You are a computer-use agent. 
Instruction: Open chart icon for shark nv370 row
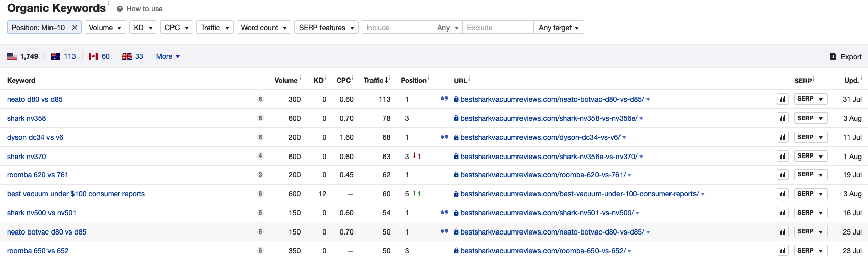pyautogui.click(x=782, y=156)
